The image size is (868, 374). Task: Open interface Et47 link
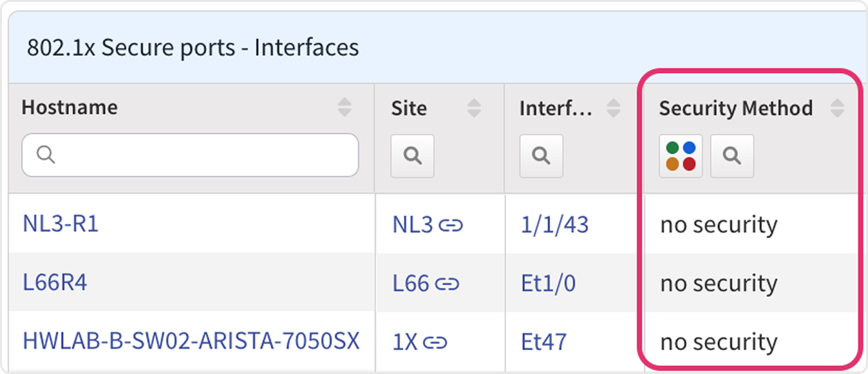coord(543,342)
